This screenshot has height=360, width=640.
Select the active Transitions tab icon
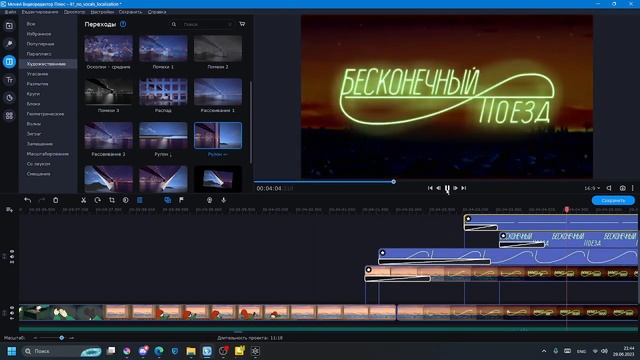click(x=9, y=62)
